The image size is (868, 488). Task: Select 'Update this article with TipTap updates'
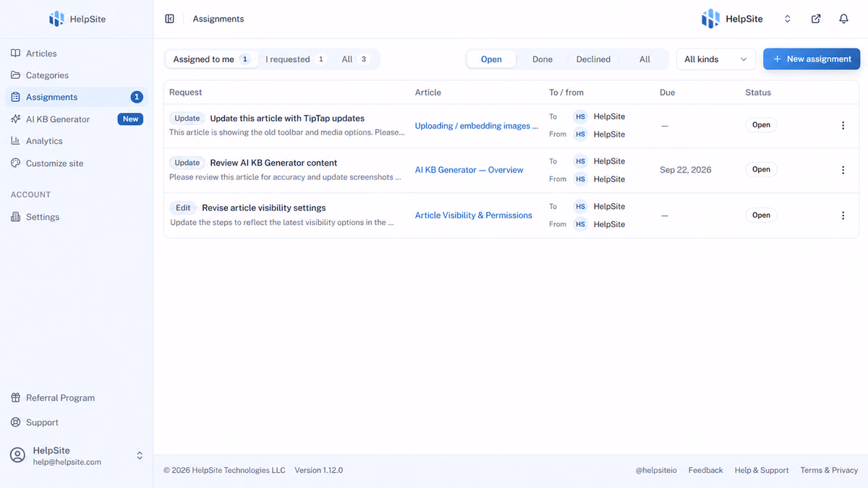coord(287,119)
